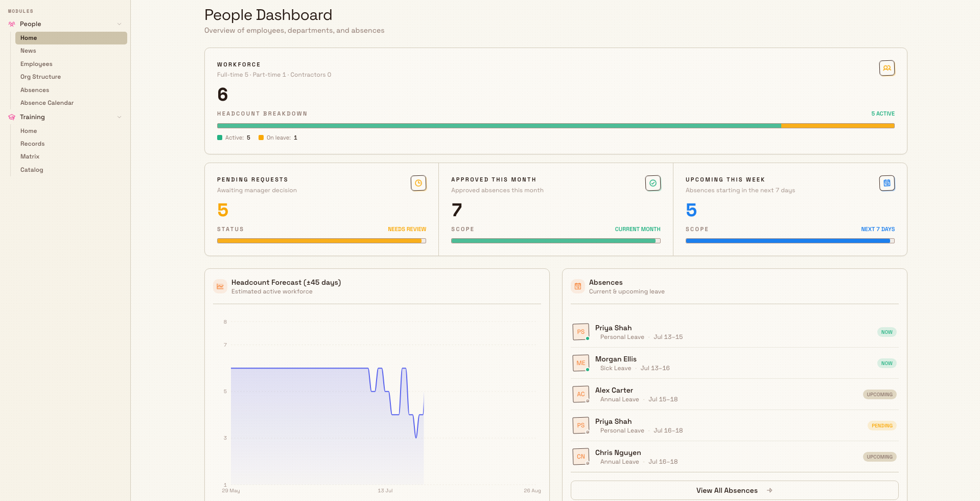Click the NOW badge for Priya Shah

pyautogui.click(x=886, y=332)
